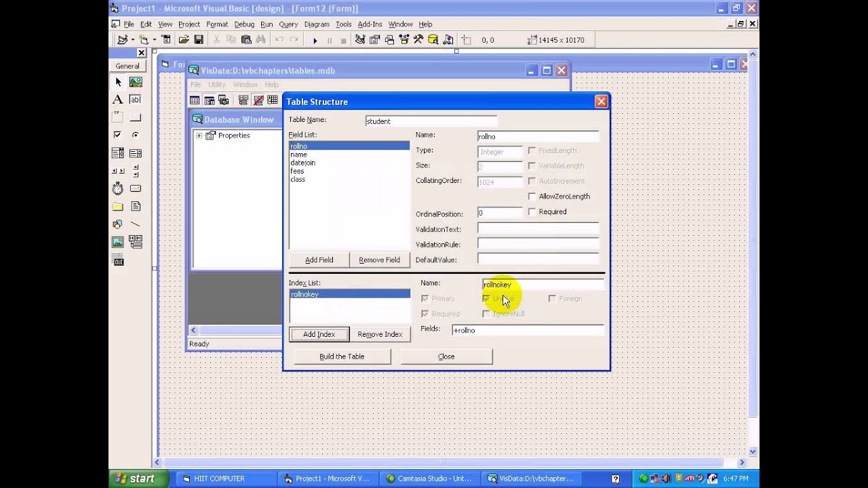Open the Query menu

[x=288, y=24]
